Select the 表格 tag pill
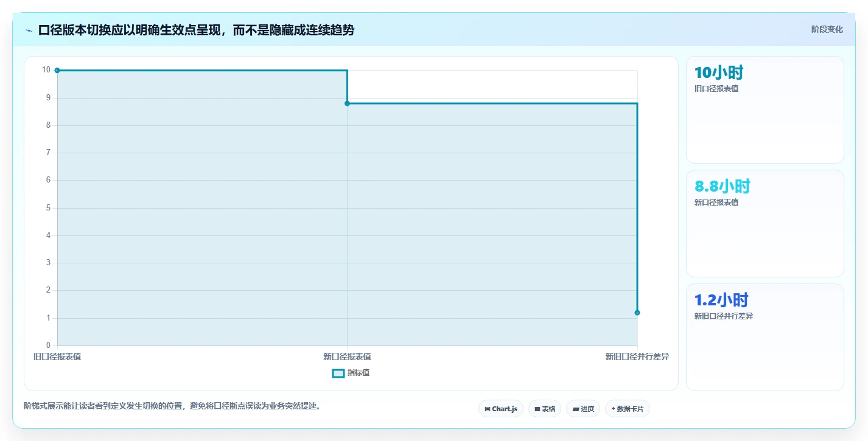 pyautogui.click(x=545, y=409)
